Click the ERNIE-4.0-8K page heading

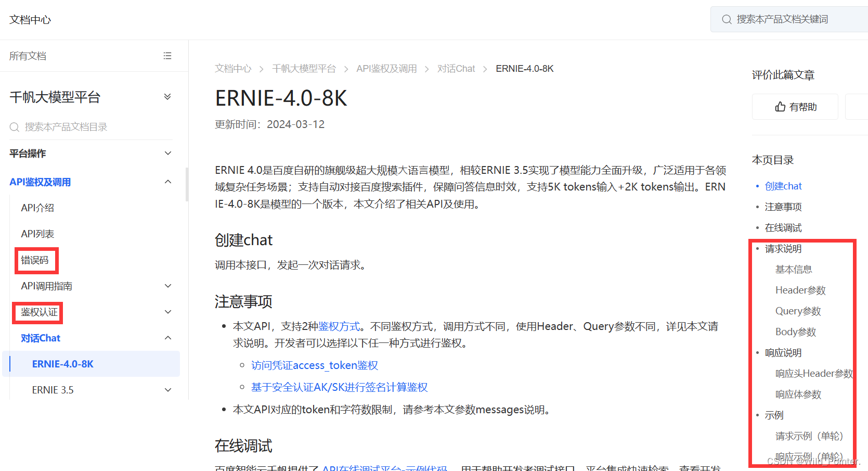pyautogui.click(x=281, y=98)
